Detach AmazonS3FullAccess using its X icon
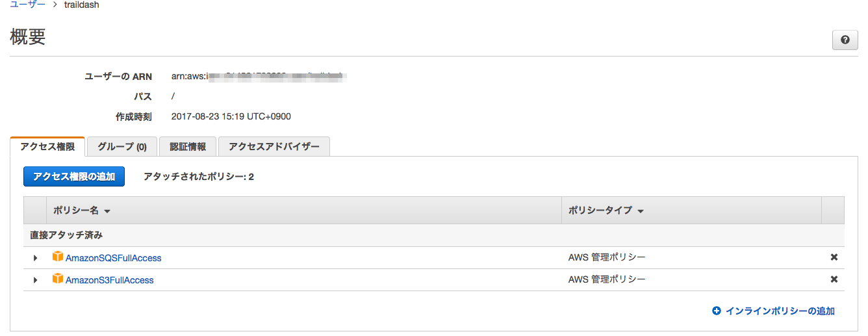 click(834, 279)
